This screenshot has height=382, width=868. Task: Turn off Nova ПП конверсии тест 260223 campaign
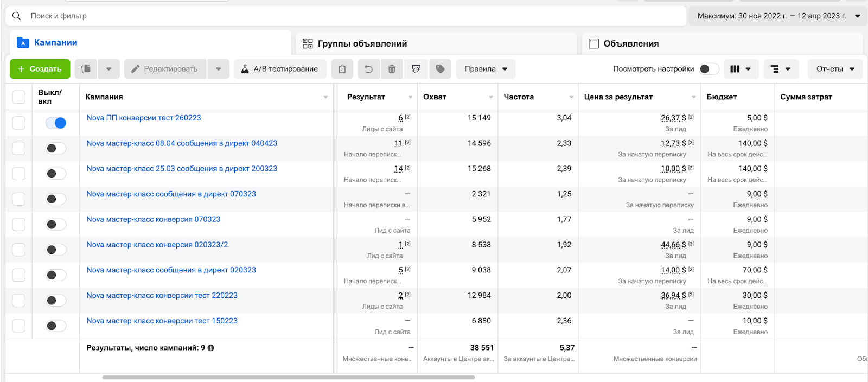[x=56, y=123]
